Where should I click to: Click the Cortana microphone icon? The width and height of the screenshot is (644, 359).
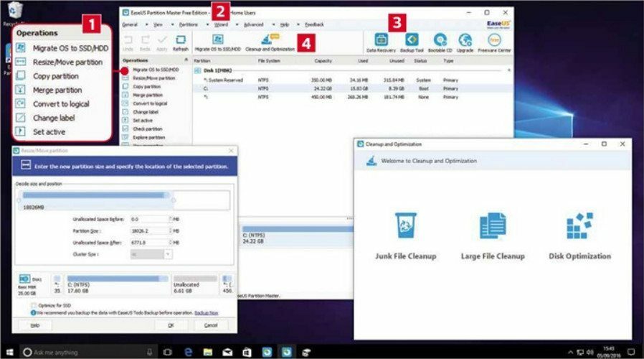(149, 352)
